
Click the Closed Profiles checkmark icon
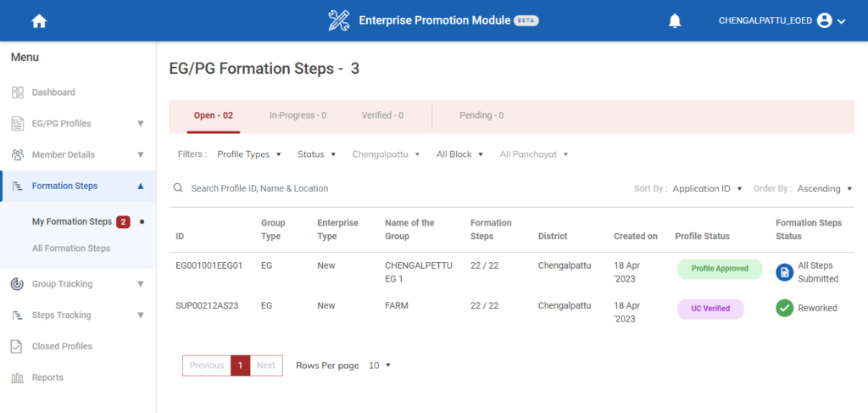pos(17,346)
